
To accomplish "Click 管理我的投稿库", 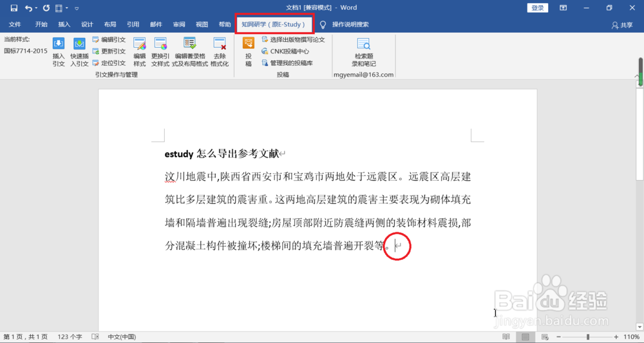I will click(x=287, y=63).
